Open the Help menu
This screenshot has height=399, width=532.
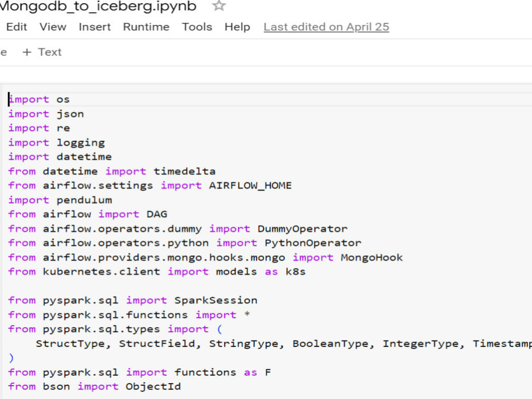[237, 27]
